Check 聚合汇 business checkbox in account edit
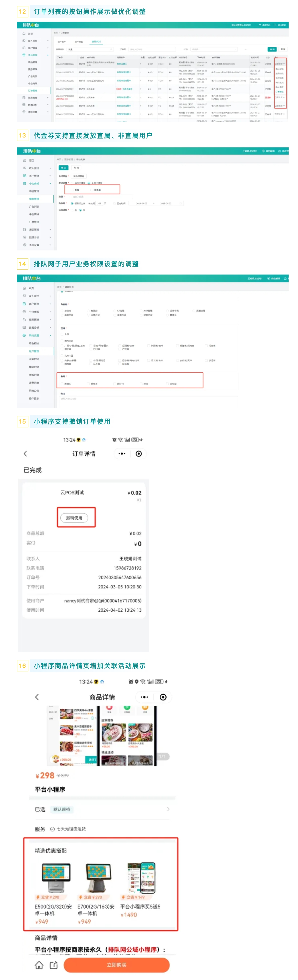The width and height of the screenshot is (298, 980). pos(62,384)
